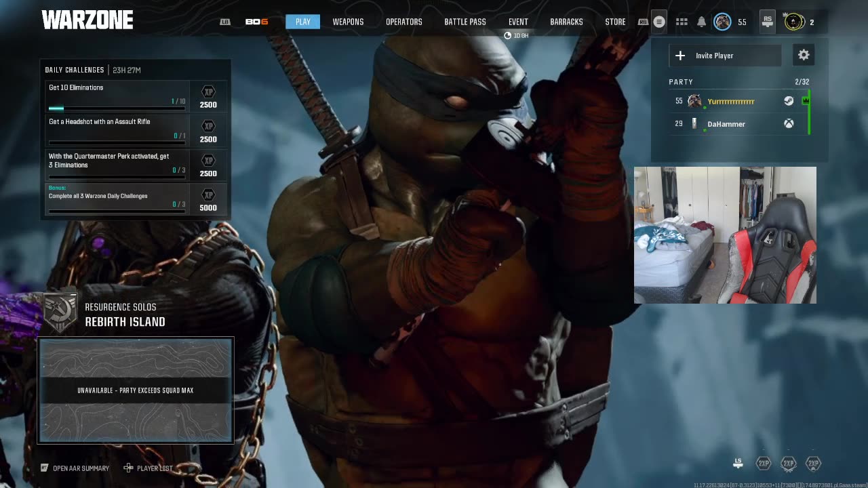
Task: Open the Player List
Action: 149,468
